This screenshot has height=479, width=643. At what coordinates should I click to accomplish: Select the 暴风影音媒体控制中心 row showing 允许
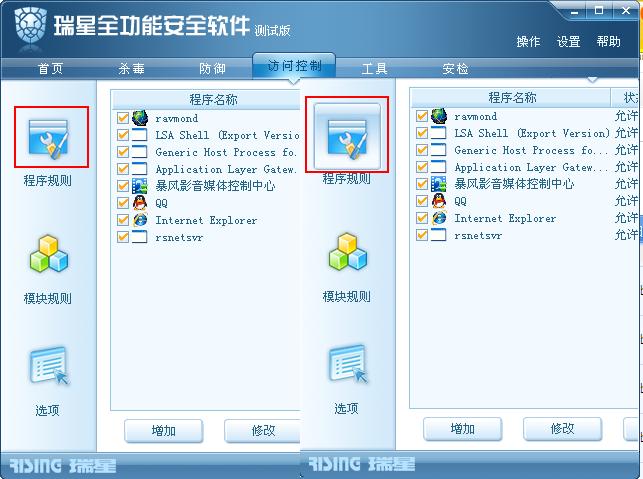(525, 184)
